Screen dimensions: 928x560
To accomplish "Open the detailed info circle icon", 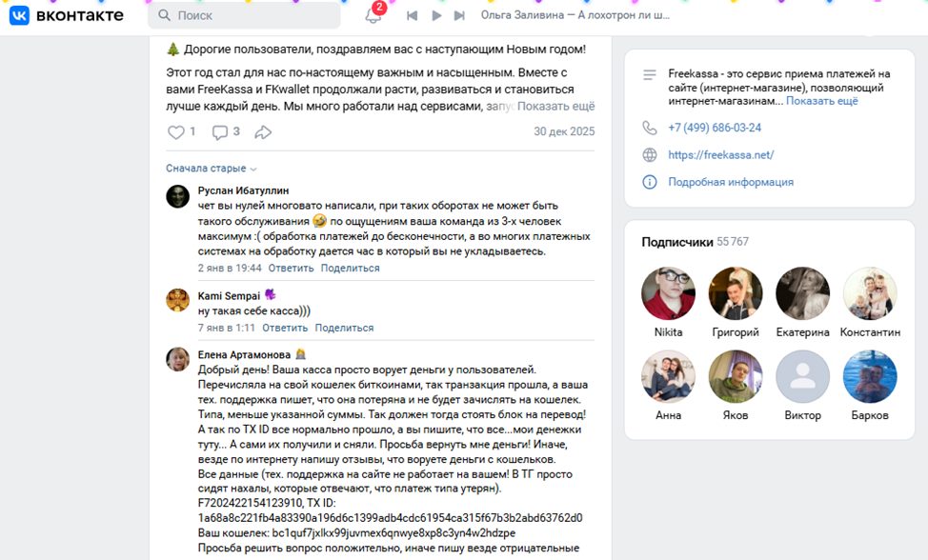I will pos(650,182).
